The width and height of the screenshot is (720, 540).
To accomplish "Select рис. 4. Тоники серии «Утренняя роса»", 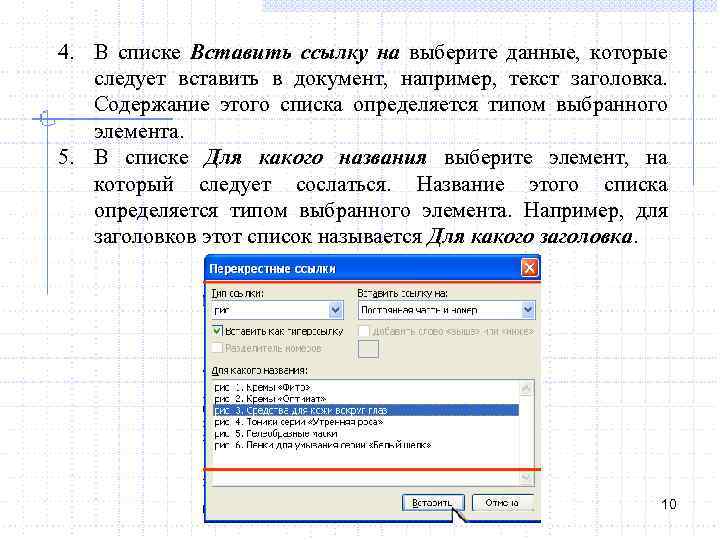I will [x=366, y=422].
